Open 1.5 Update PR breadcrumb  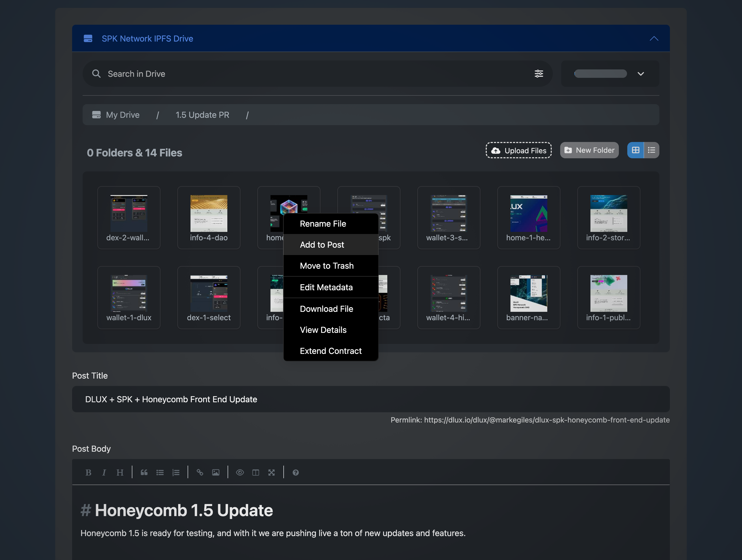202,115
